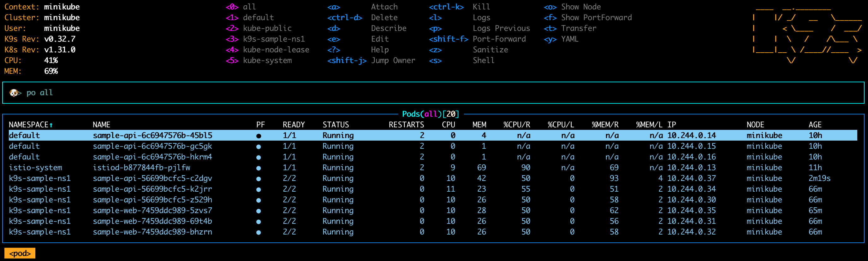The image size is (868, 261).
Task: Select the <0> all namespace shortcut
Action: [241, 7]
